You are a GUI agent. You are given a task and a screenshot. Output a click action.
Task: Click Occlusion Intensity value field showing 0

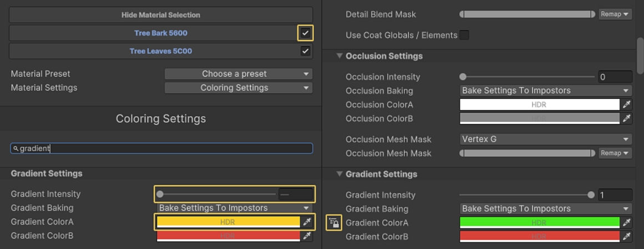click(615, 77)
